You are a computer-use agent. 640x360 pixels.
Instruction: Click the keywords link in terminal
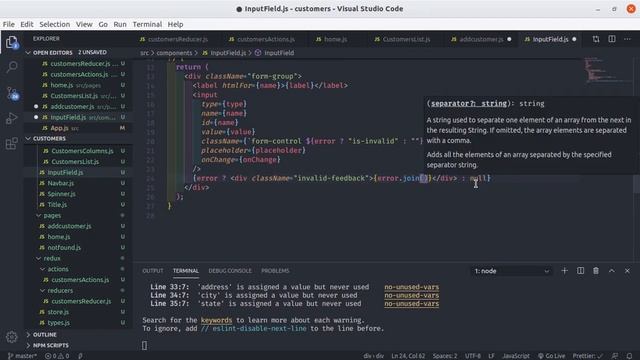tap(216, 320)
